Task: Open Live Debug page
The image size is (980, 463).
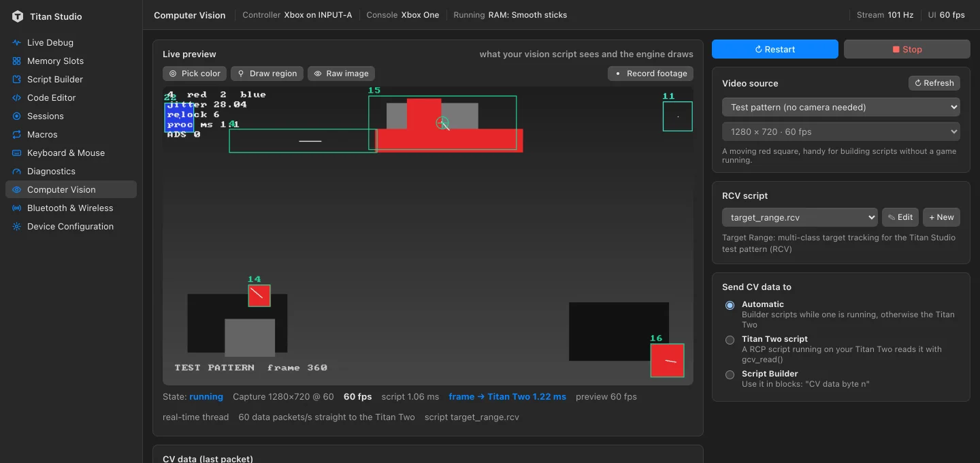Action: coord(71,42)
